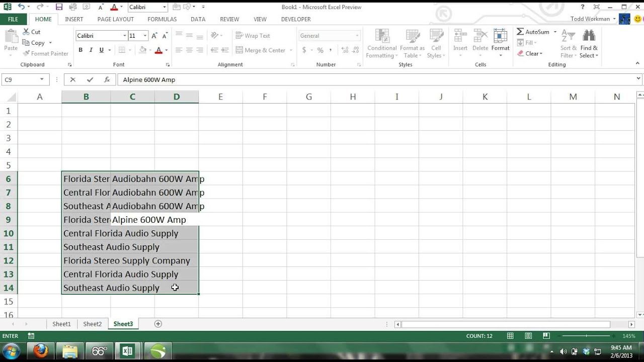Open the Name Box dropdown arrow

pyautogui.click(x=42, y=79)
